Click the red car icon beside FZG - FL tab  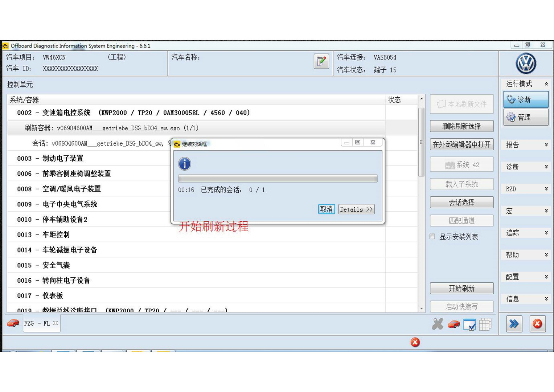pyautogui.click(x=13, y=323)
